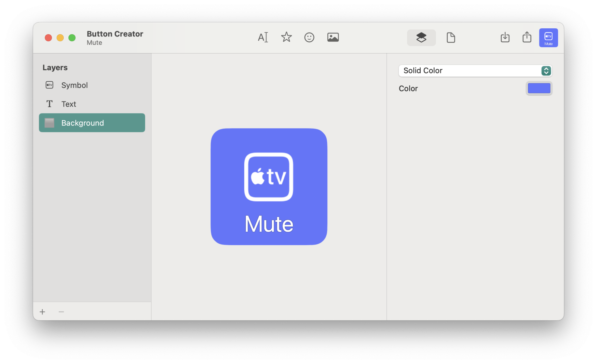Minimize the window with yellow button
597x364 pixels.
tap(60, 38)
